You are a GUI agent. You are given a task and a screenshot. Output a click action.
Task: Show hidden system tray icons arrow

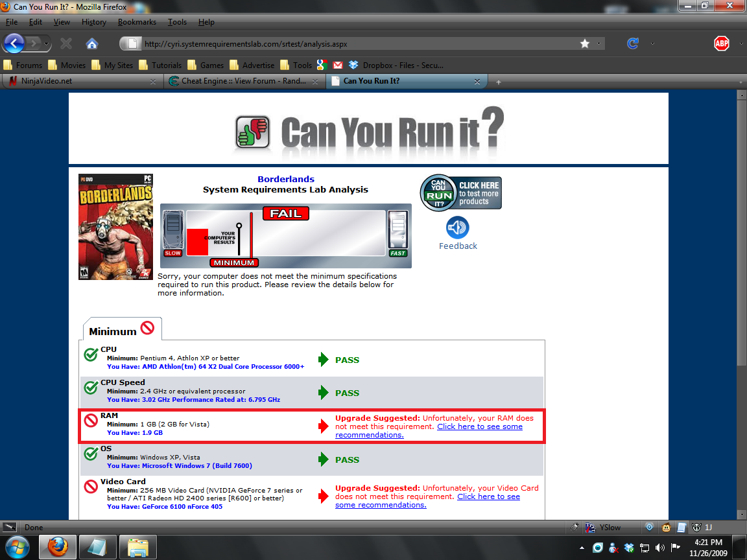click(582, 548)
